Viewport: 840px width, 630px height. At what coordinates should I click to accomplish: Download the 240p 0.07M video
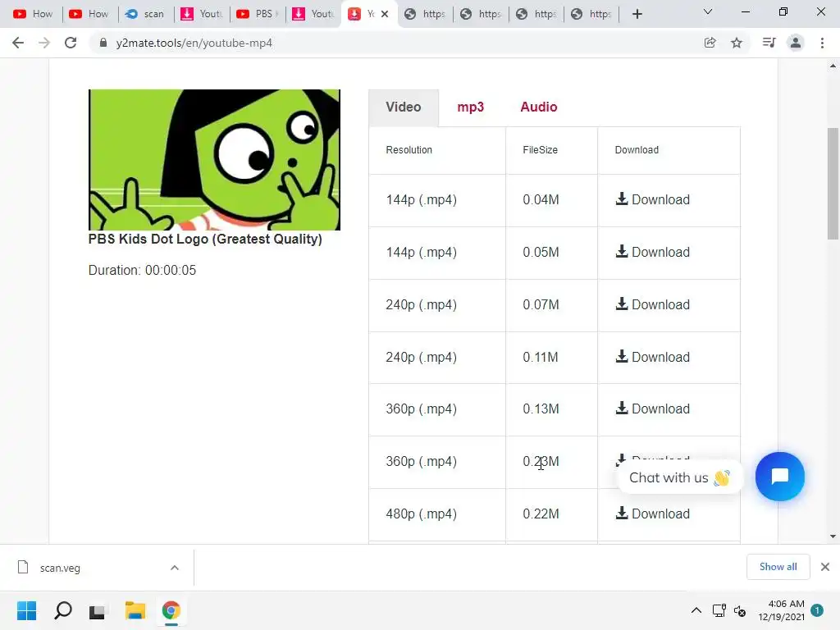pyautogui.click(x=652, y=304)
